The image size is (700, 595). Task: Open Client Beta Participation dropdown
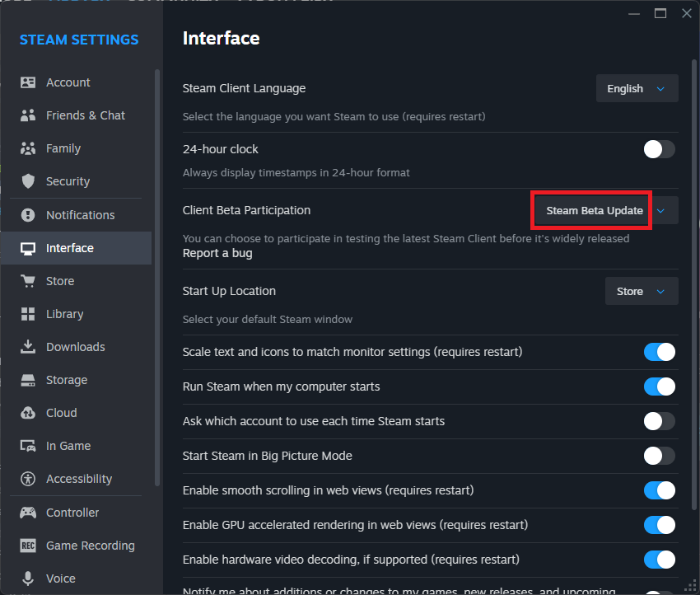tap(606, 210)
